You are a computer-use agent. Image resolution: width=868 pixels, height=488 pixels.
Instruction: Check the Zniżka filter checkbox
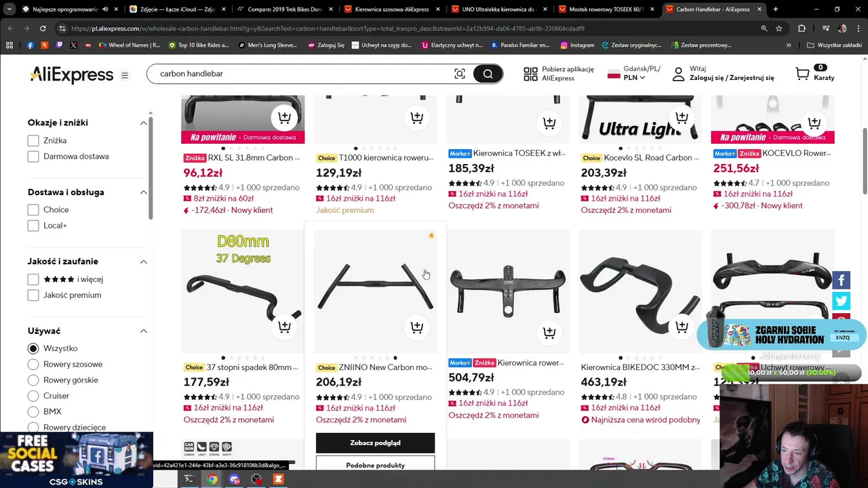[33, 140]
